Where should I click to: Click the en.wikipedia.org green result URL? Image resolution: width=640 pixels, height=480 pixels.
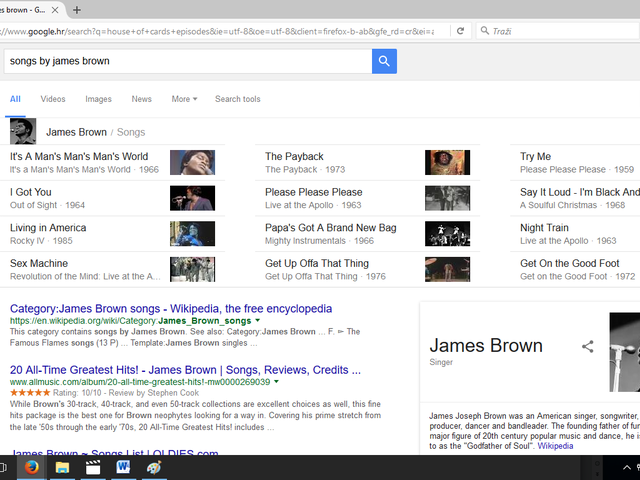(x=130, y=321)
